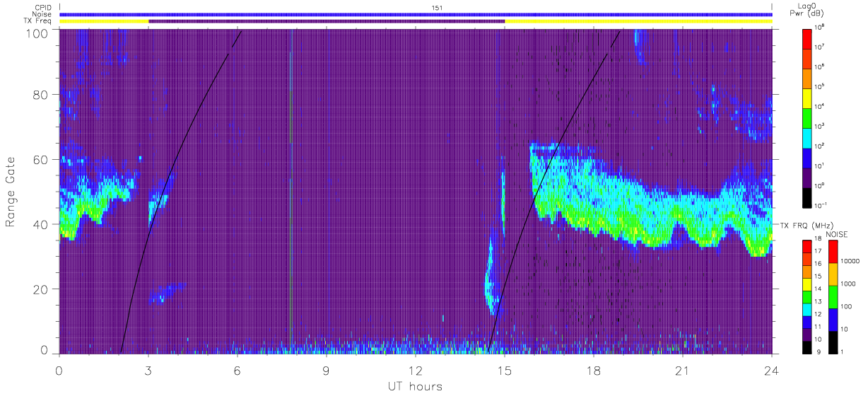This screenshot has width=868, height=401.
Task: Click the purple TX Freq segment above plot
Action: (327, 21)
